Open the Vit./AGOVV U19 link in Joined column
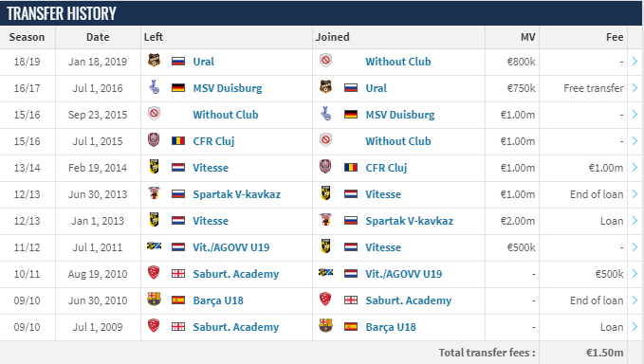The image size is (644, 364). point(404,274)
